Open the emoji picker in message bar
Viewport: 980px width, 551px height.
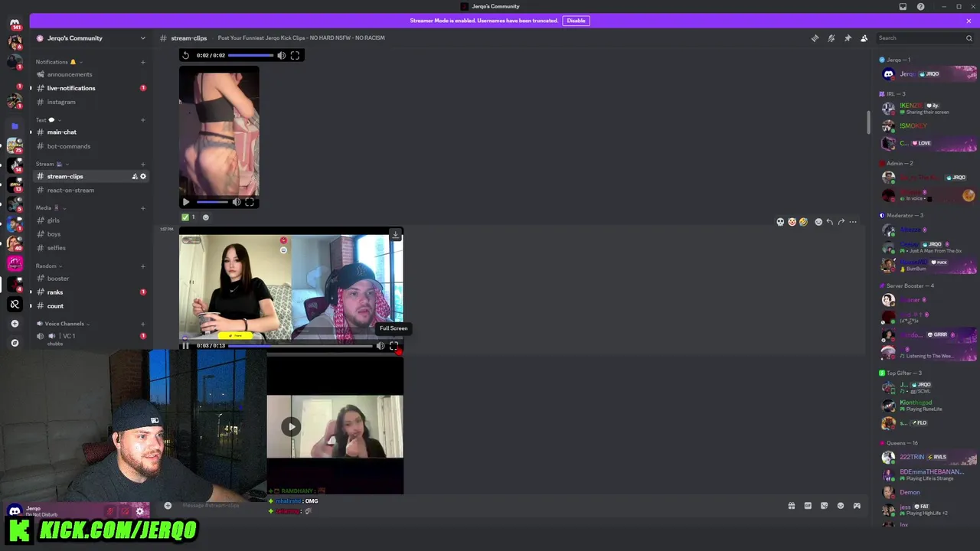click(x=841, y=506)
